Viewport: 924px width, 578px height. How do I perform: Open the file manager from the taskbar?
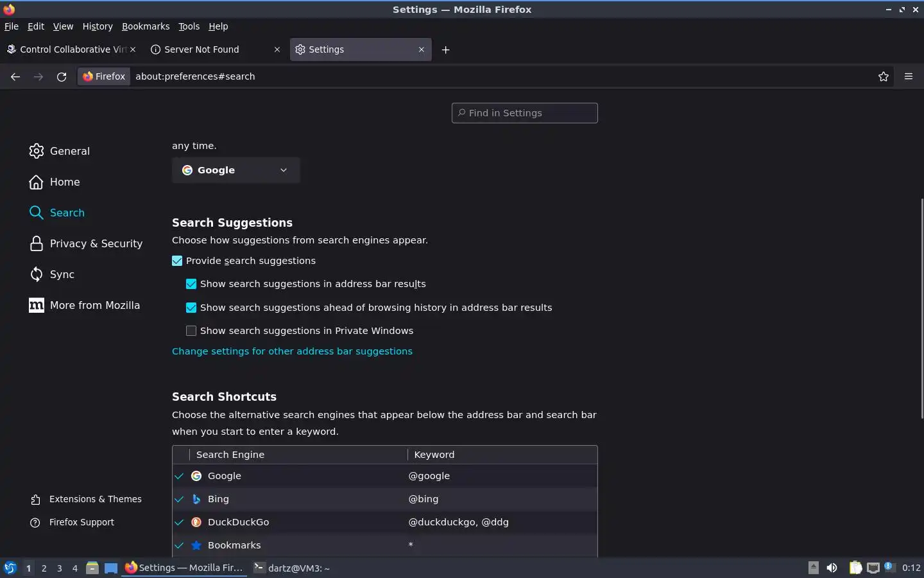click(x=92, y=568)
